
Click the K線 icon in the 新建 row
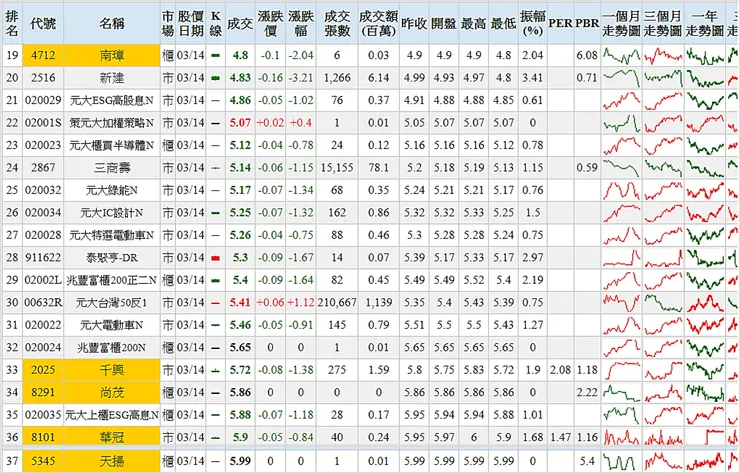coord(216,78)
